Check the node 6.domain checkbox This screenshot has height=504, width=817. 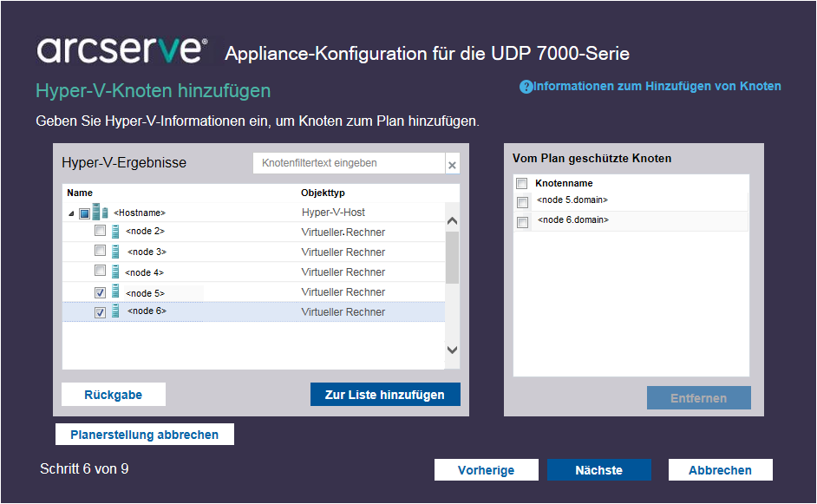click(x=523, y=223)
